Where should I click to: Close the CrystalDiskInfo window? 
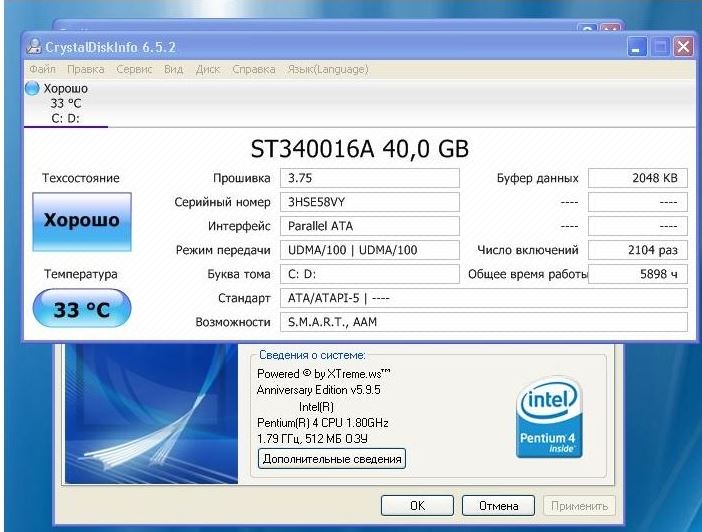(x=684, y=47)
